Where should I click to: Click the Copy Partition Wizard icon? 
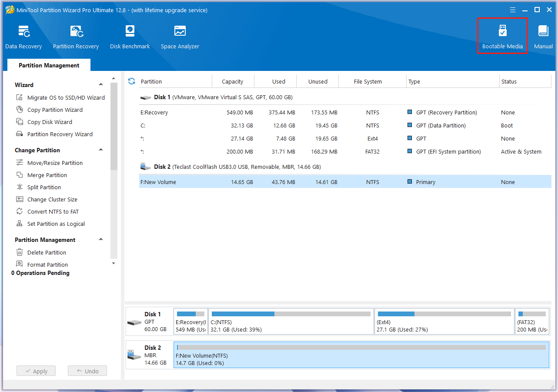20,110
